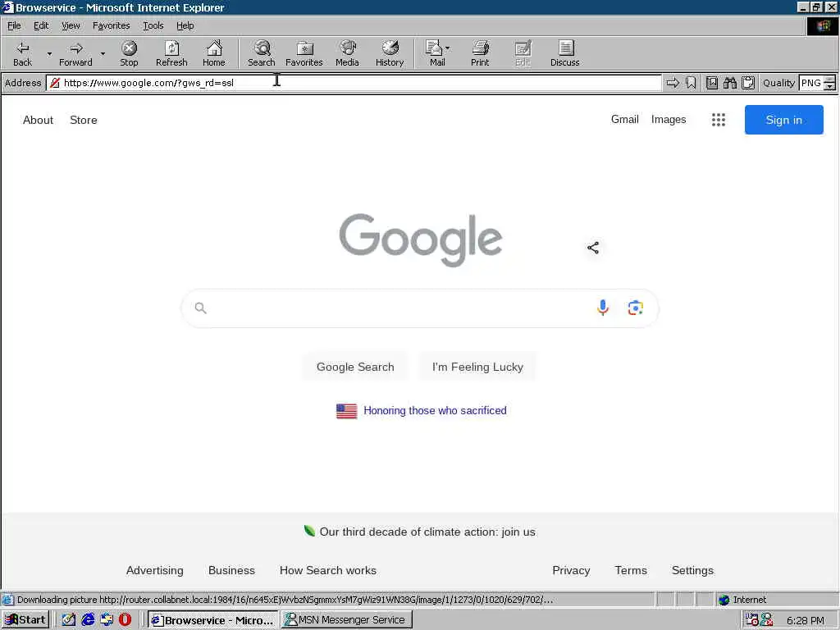Open the Tools menu
840x630 pixels.
click(153, 25)
